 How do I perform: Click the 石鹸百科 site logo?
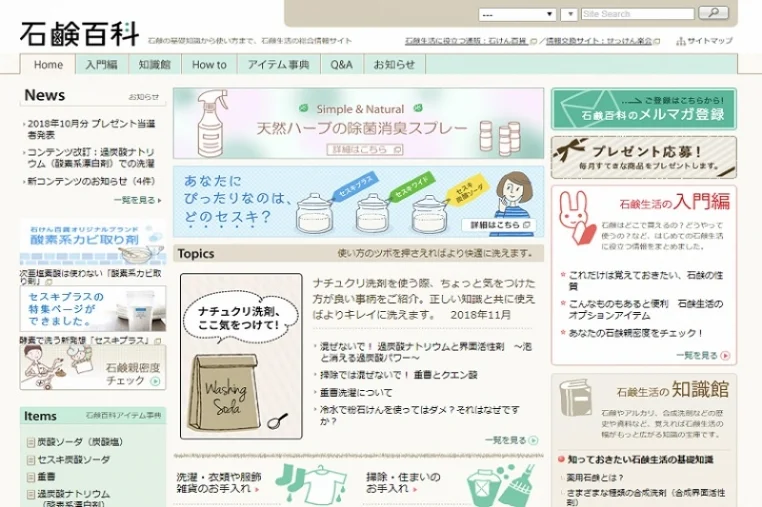point(79,34)
